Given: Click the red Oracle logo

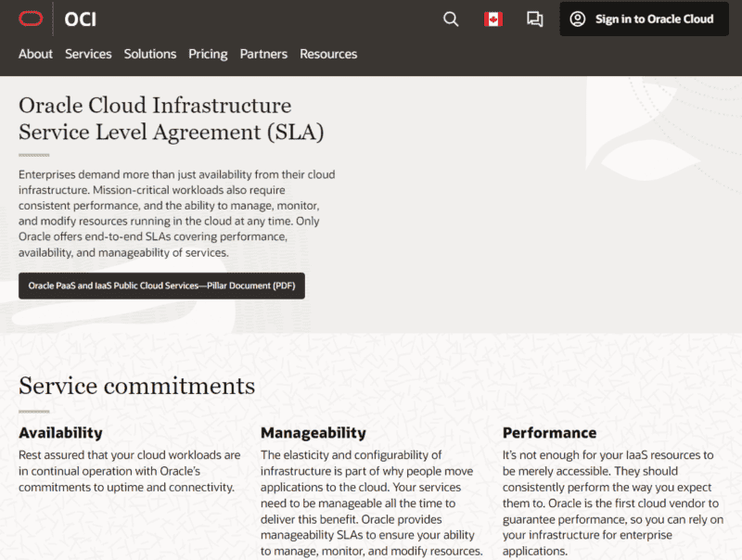Looking at the screenshot, I should [32, 17].
